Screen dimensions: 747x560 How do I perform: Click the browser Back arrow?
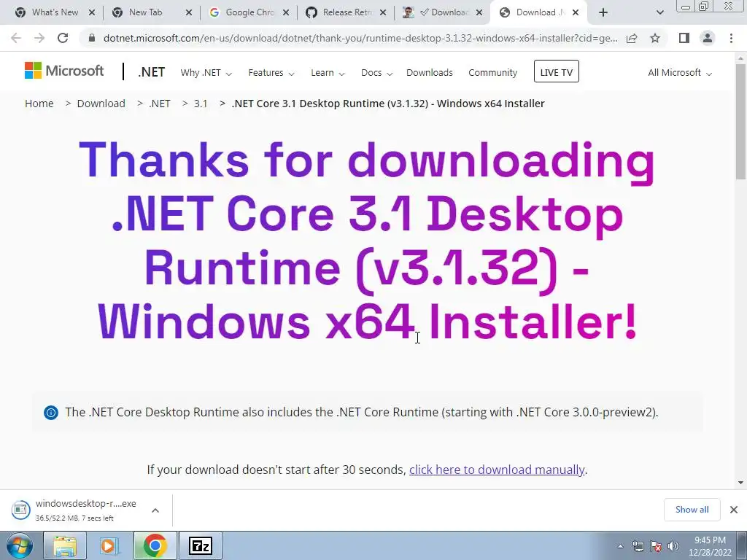pos(16,38)
